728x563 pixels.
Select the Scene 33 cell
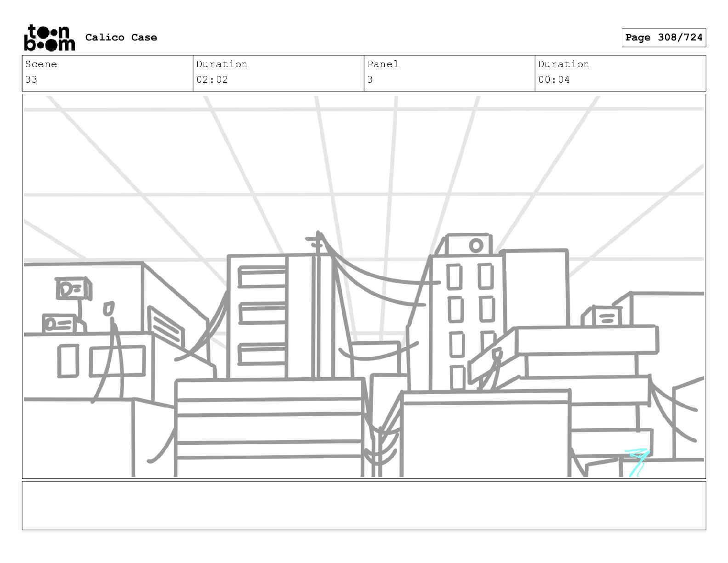[108, 73]
